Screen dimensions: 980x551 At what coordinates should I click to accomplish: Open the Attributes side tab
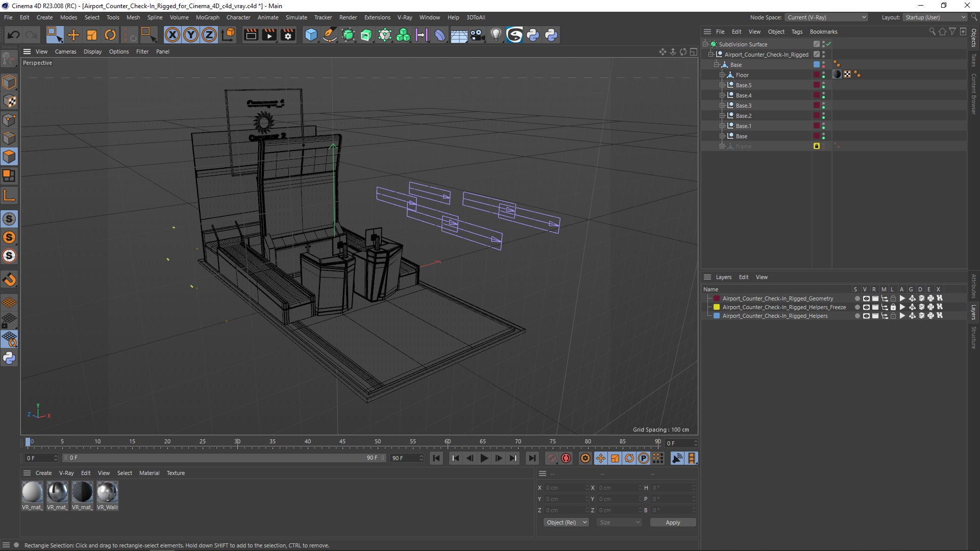point(974,286)
